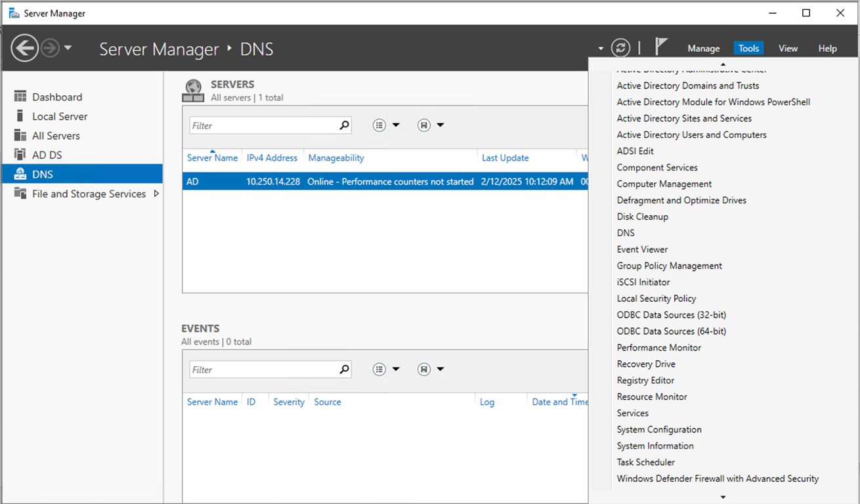This screenshot has height=504, width=860.
Task: Open File and Storage Services
Action: 88,194
